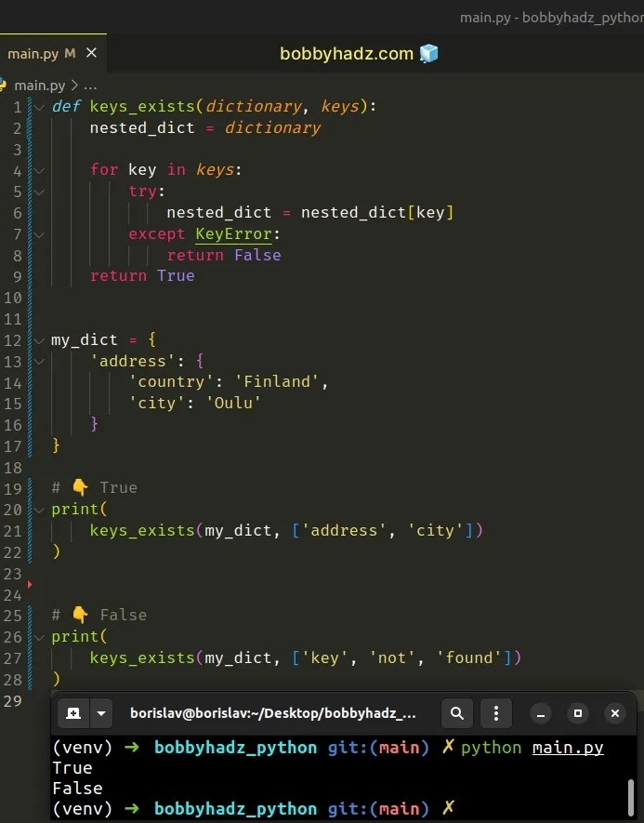Click 'return False' on line 8
644x823 pixels.
pyautogui.click(x=224, y=255)
